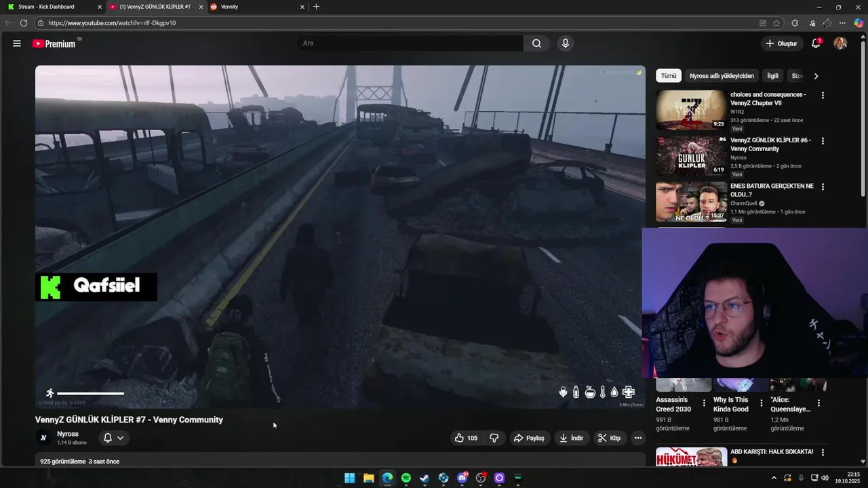Show hidden system tray icons
This screenshot has height=488, width=868.
774,478
